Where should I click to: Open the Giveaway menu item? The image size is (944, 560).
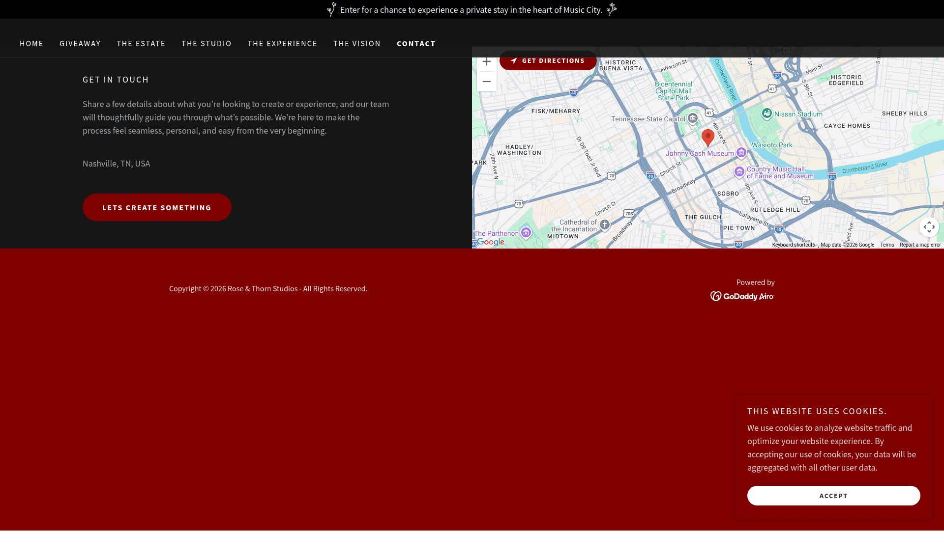[80, 44]
